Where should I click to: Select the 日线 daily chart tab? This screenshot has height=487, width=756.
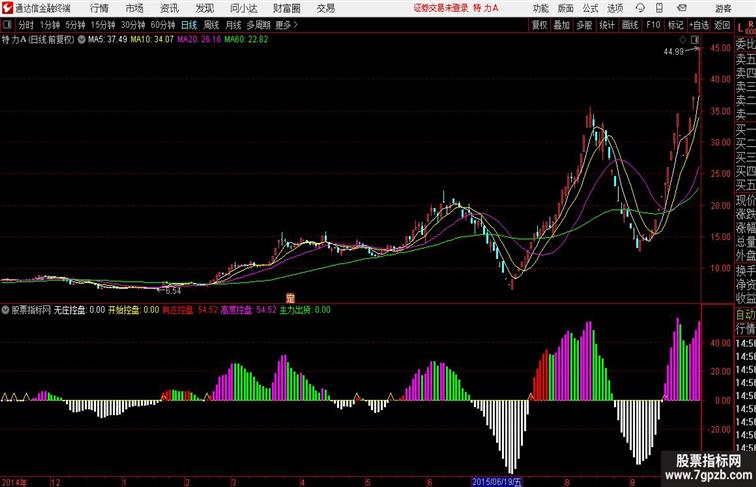(189, 25)
